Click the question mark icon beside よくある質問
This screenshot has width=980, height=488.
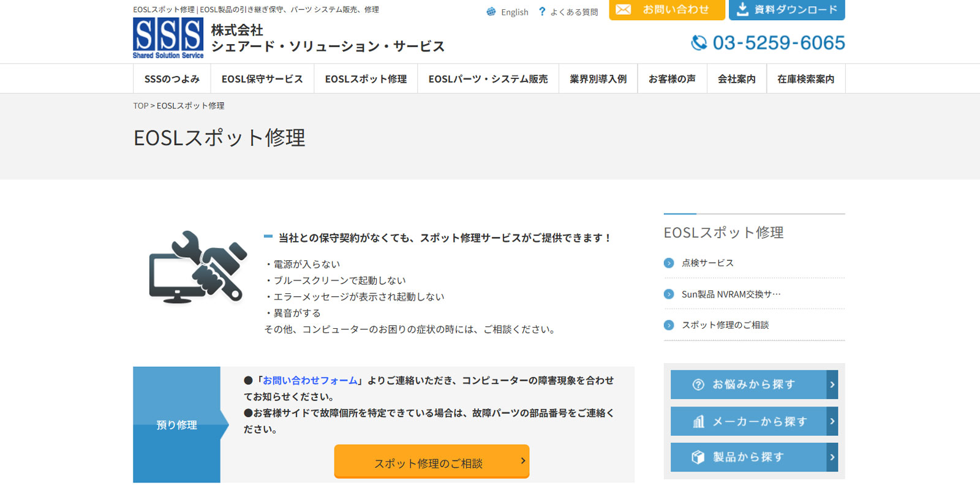[x=542, y=12]
